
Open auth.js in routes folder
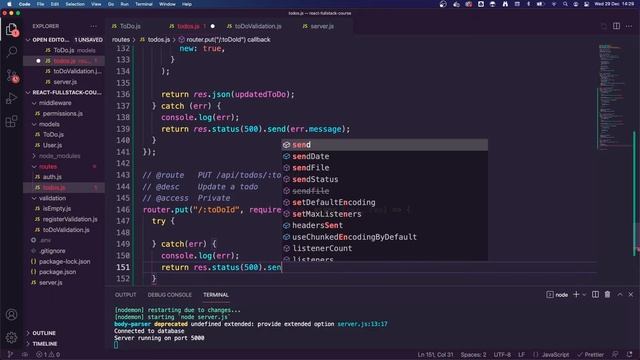coord(52,177)
